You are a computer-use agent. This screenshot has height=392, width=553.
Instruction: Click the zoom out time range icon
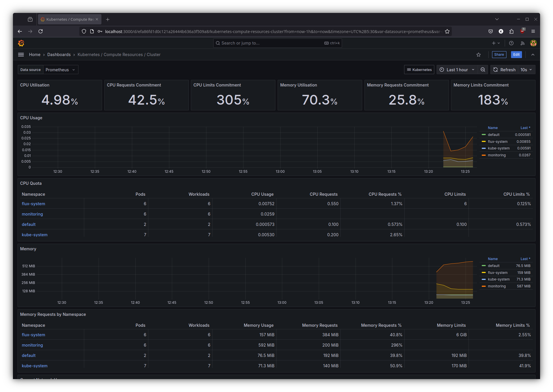pos(483,70)
